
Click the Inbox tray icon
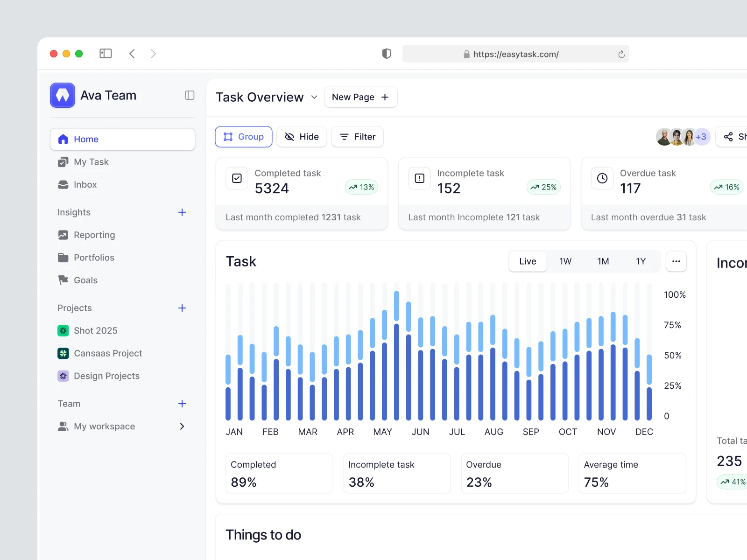click(x=63, y=184)
